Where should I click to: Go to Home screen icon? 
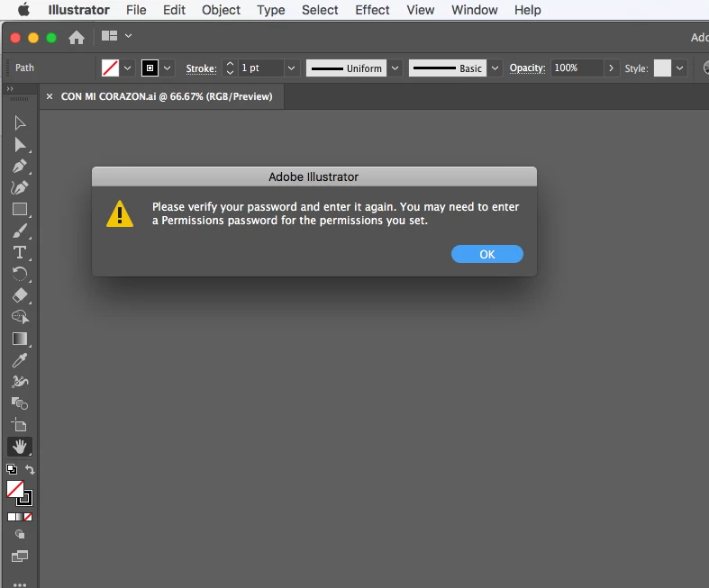pos(77,37)
